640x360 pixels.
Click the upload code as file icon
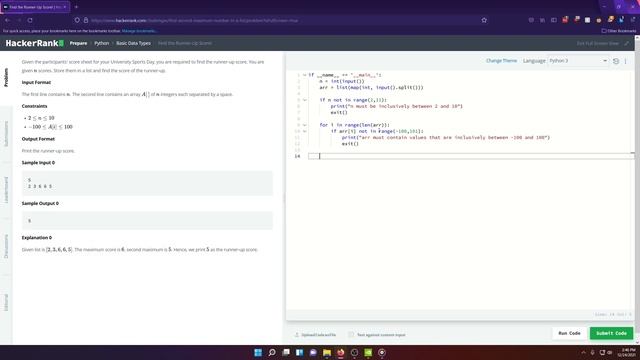(x=297, y=335)
